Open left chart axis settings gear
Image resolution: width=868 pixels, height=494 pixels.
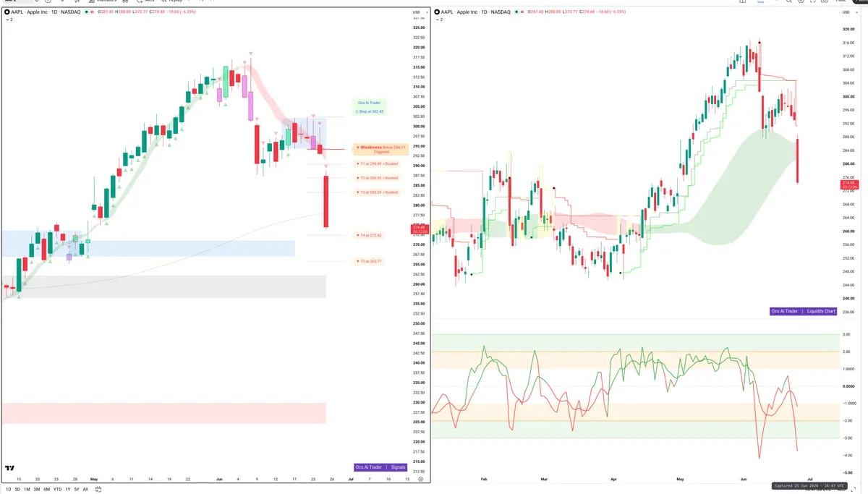pyautogui.click(x=420, y=479)
